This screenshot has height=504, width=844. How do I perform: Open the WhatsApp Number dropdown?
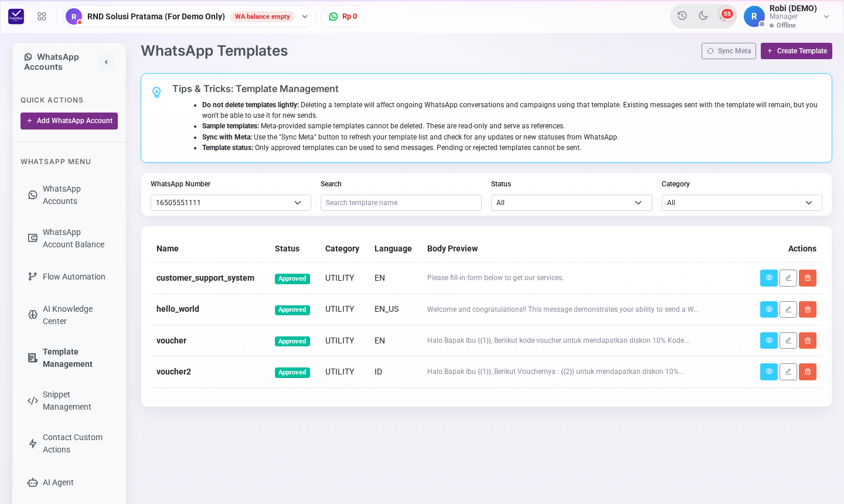(x=231, y=203)
